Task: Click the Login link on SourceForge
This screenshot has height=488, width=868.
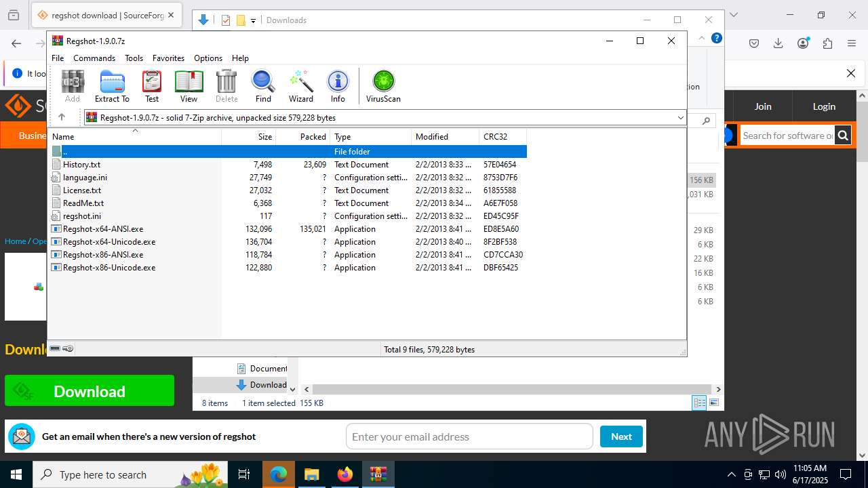Action: point(824,106)
